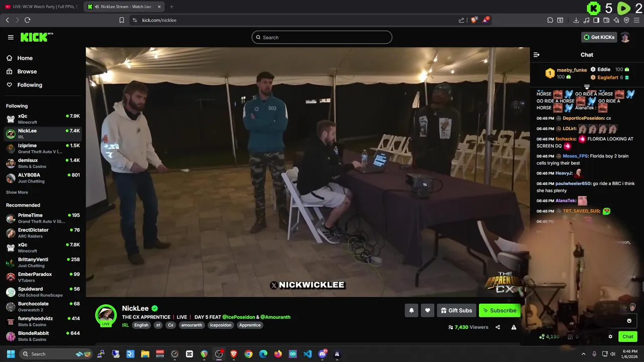
Task: Open recommended channel BlondeRabbit
Action: pos(43,336)
